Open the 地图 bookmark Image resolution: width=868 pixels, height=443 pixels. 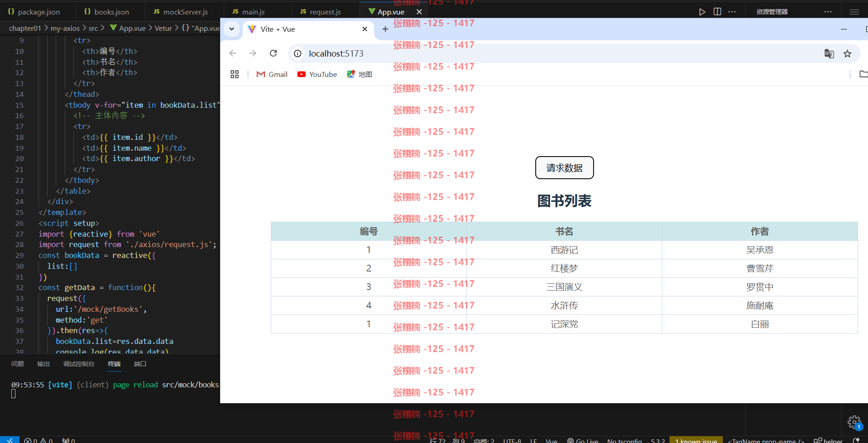tap(360, 74)
